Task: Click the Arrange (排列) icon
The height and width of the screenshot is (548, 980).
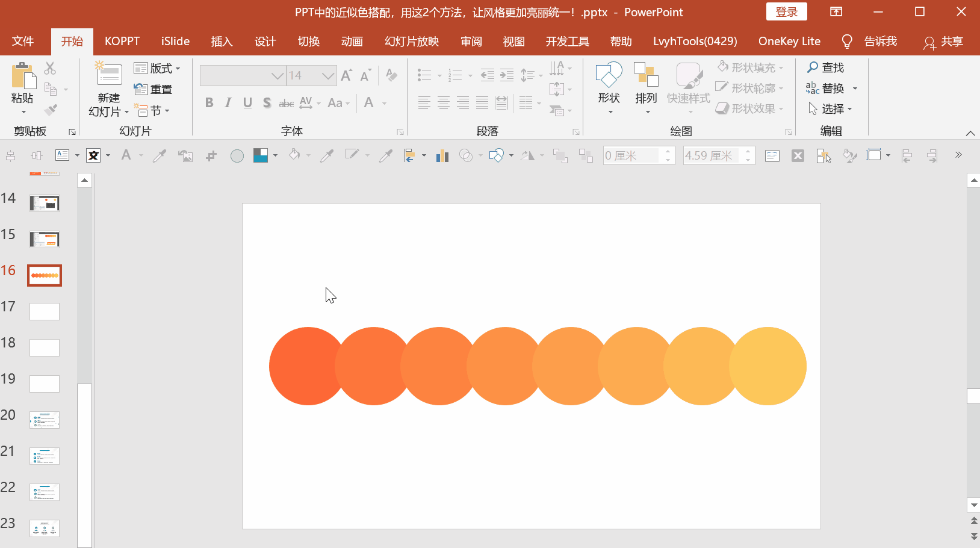Action: (646, 76)
